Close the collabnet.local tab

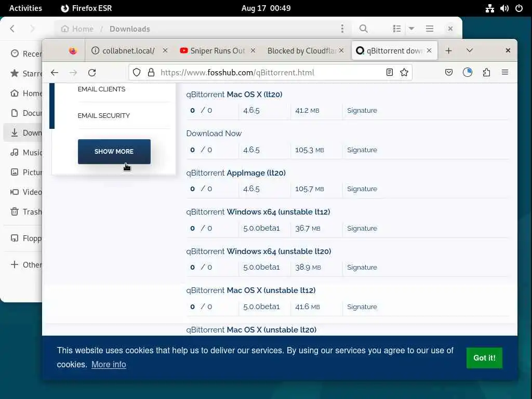pos(165,50)
